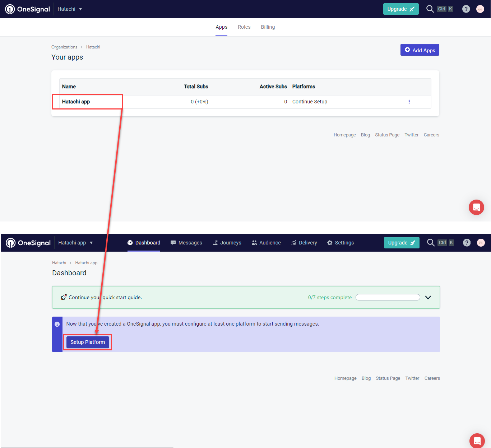Image resolution: width=491 pixels, height=448 pixels.
Task: Open the three-dot menu for Hatachi app row
Action: click(x=409, y=102)
